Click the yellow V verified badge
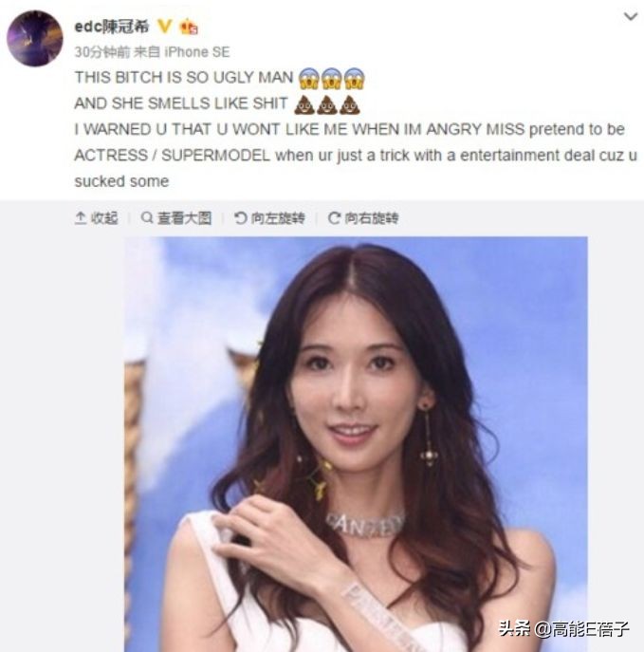This screenshot has width=644, height=652. 164,27
